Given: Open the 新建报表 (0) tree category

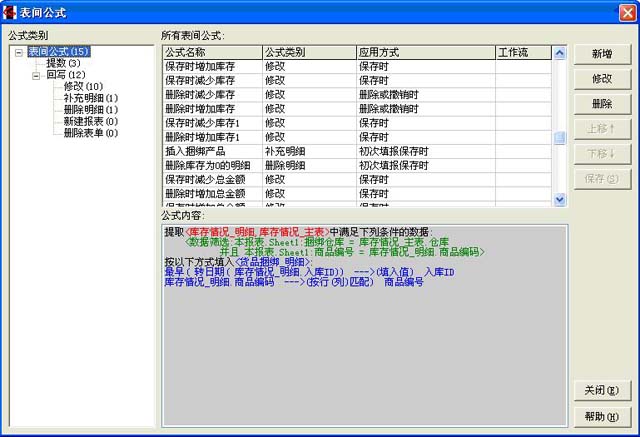Looking at the screenshot, I should (x=90, y=121).
